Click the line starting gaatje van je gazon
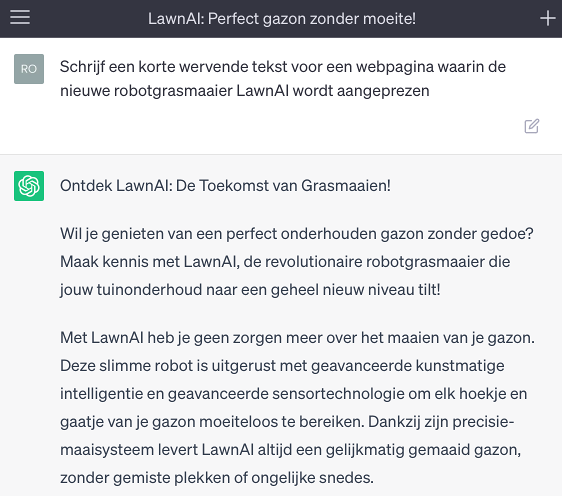Viewport: 562px width, 496px height. coord(287,422)
